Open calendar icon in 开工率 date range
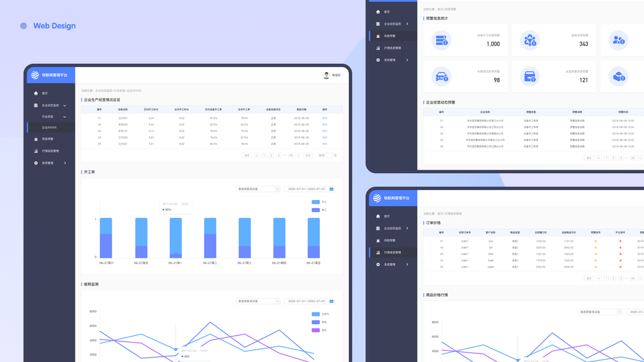Image resolution: width=644 pixels, height=362 pixels. [x=331, y=189]
